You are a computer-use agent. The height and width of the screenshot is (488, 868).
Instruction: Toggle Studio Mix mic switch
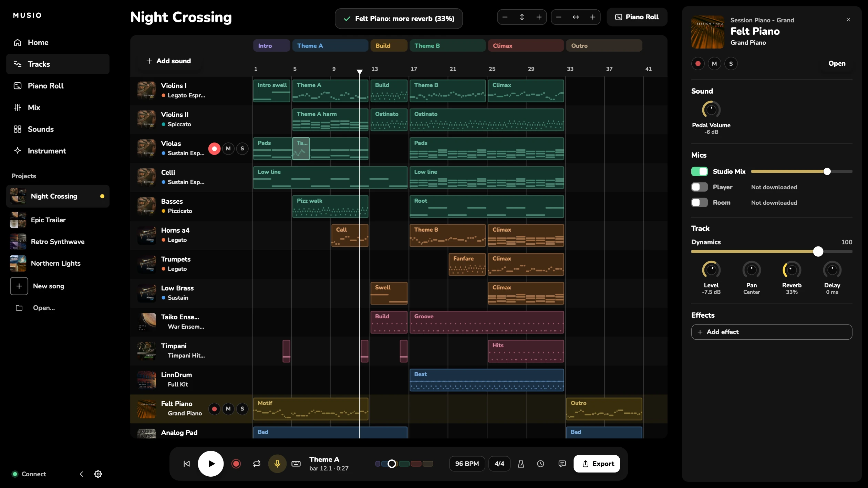699,171
